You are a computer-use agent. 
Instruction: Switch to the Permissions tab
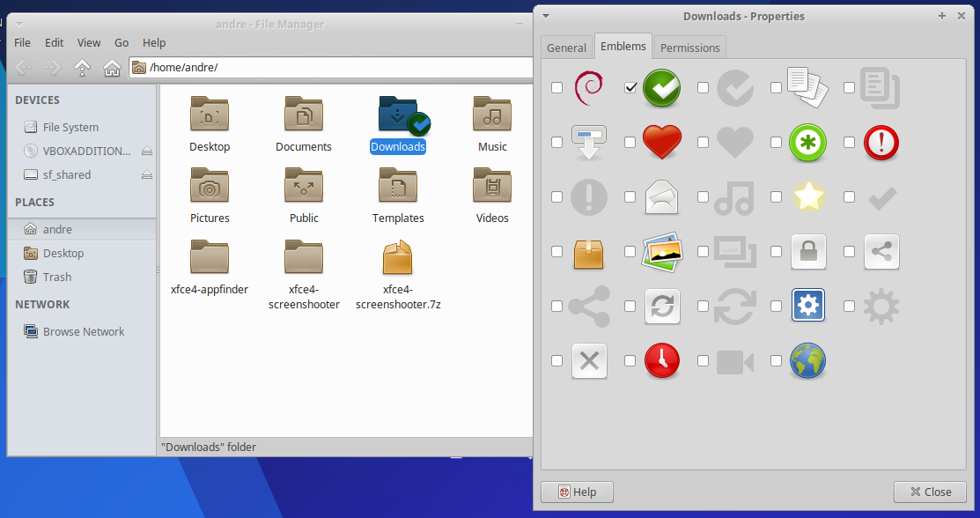point(690,48)
